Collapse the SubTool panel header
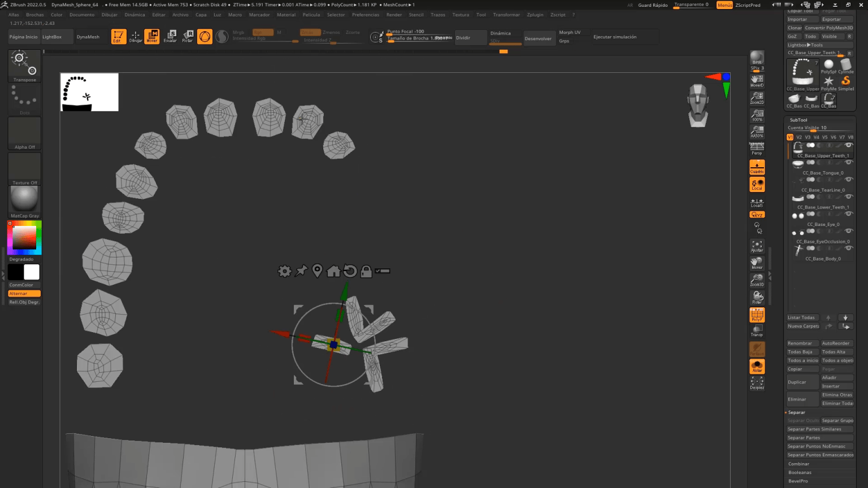Screen dimensions: 868x488 pyautogui.click(x=798, y=120)
